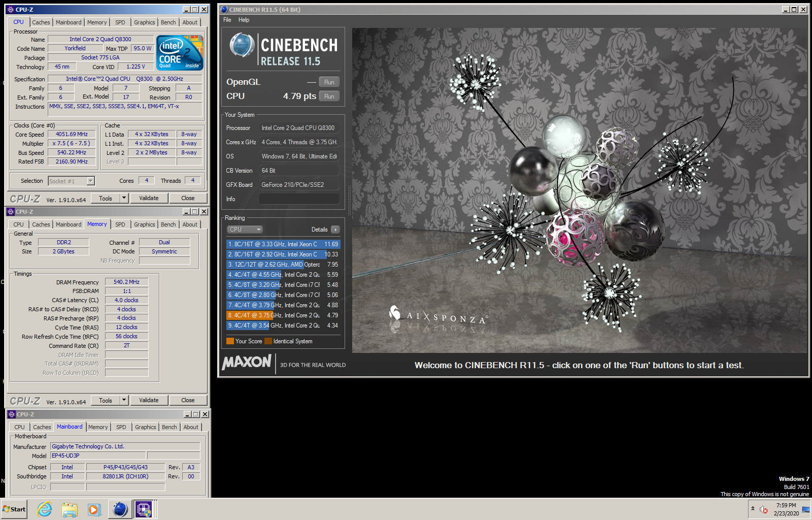Select highlighted ranking row 8 scoring 4.79
The height and width of the screenshot is (520, 812).
point(283,315)
